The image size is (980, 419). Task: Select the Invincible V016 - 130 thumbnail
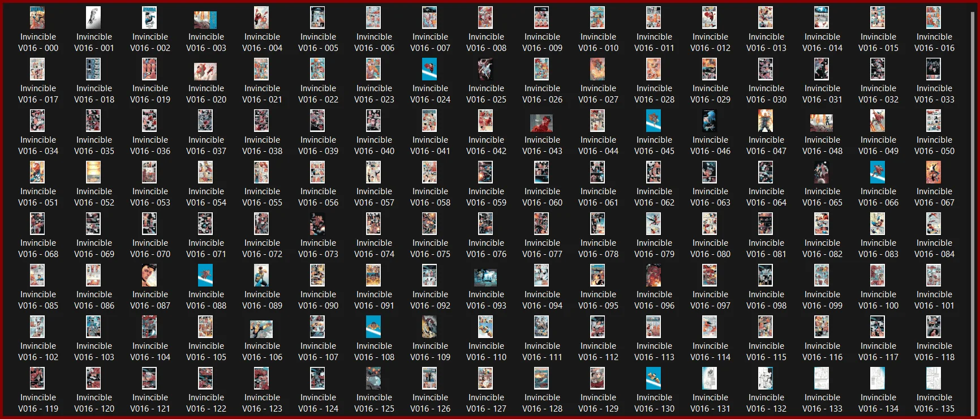click(x=654, y=379)
